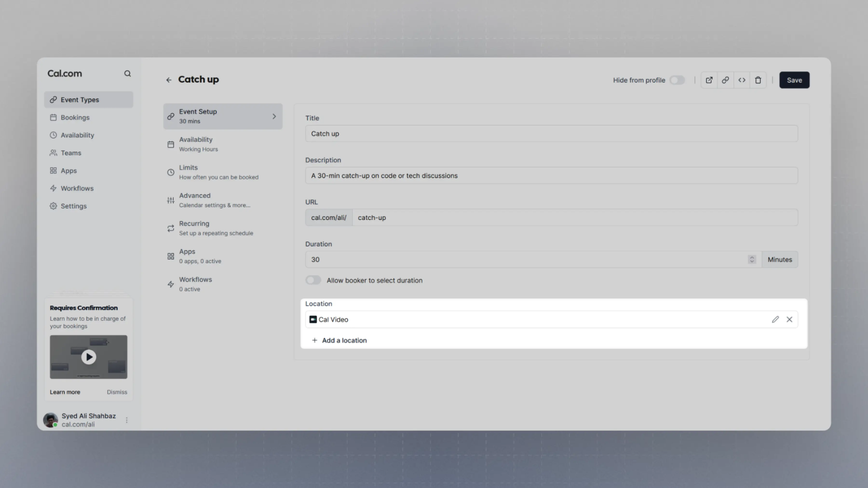Viewport: 868px width, 488px height.
Task: Remove Cal Video location with X icon
Action: pyautogui.click(x=789, y=320)
